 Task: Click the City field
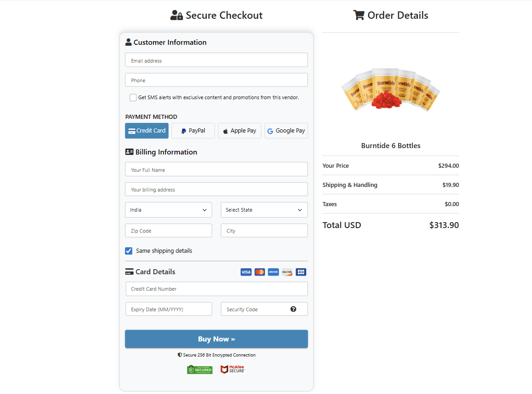click(x=264, y=231)
